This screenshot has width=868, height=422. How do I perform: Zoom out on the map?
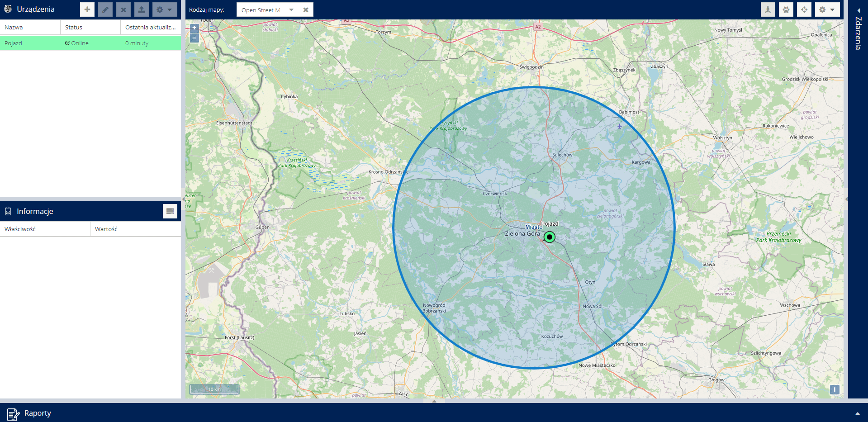194,38
